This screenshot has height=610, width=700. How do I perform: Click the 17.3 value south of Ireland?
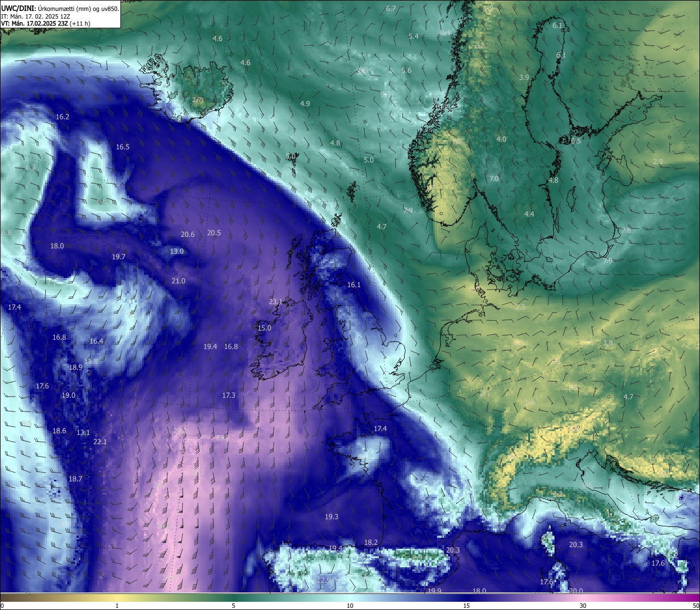[x=229, y=395]
